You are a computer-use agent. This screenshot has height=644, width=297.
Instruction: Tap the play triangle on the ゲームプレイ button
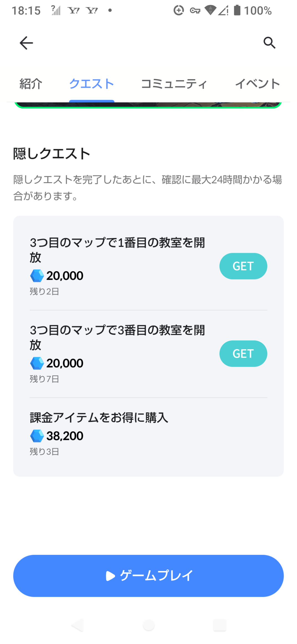[x=110, y=576]
